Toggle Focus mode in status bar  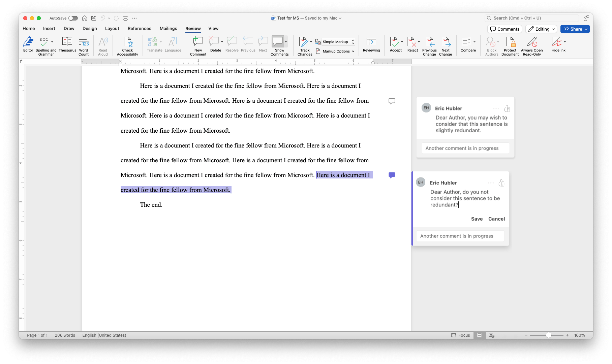pyautogui.click(x=460, y=335)
